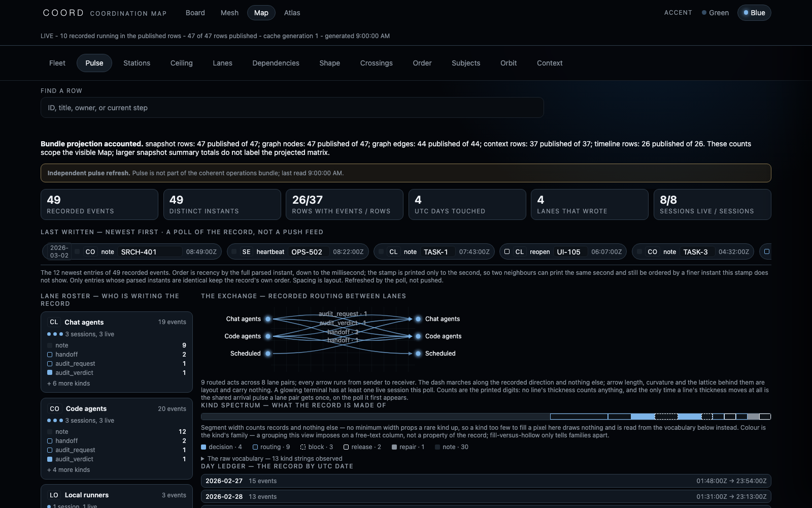
Task: Open the Fleet tab
Action: 57,63
